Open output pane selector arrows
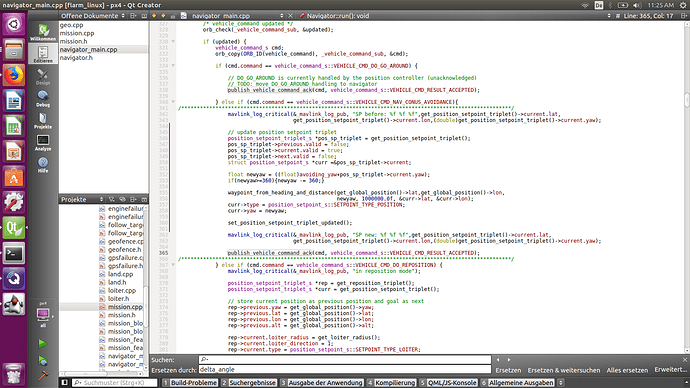 coord(561,383)
